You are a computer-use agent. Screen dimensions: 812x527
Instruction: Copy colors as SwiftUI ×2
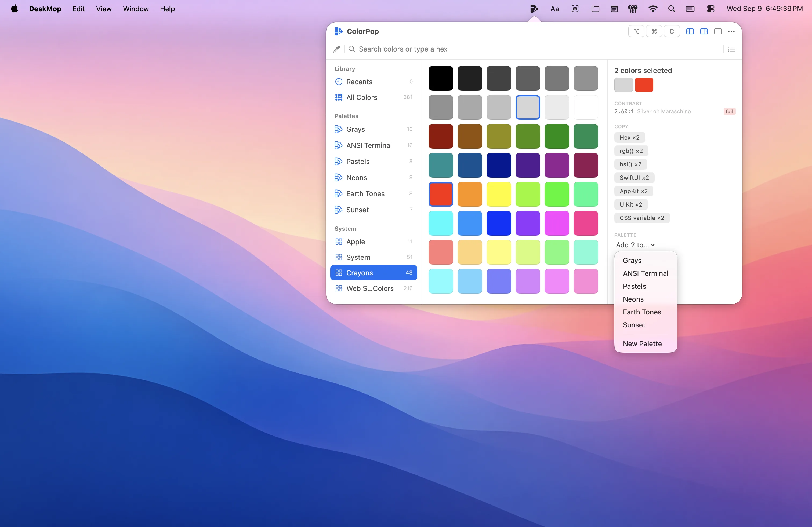point(634,178)
